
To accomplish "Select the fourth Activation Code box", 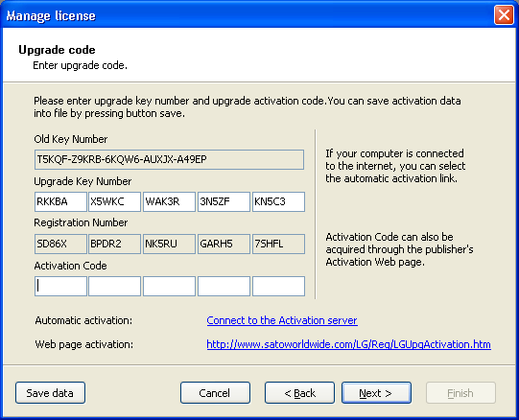I will click(224, 287).
